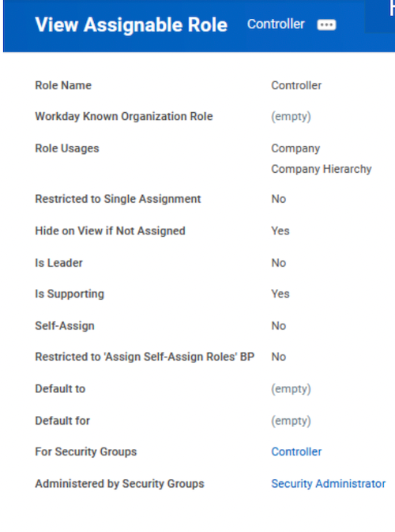
Task: Open related actions ellipsis beside Controller header
Action: click(326, 24)
